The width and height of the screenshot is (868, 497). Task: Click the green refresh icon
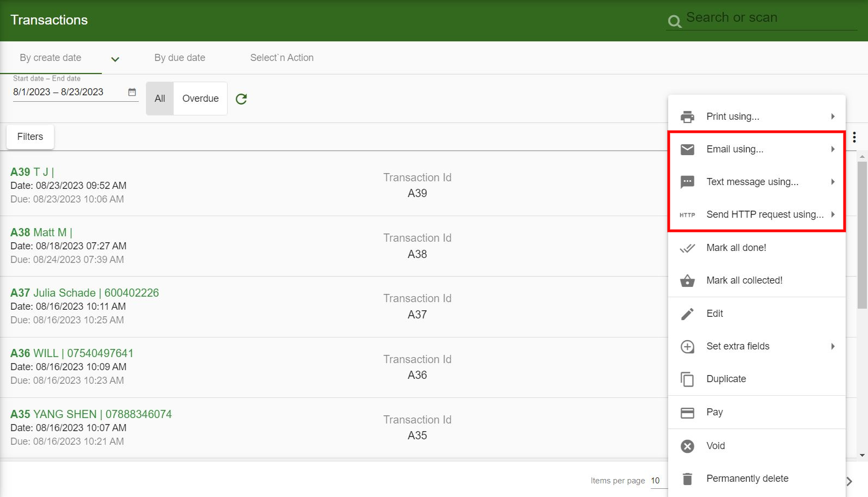[x=241, y=99]
